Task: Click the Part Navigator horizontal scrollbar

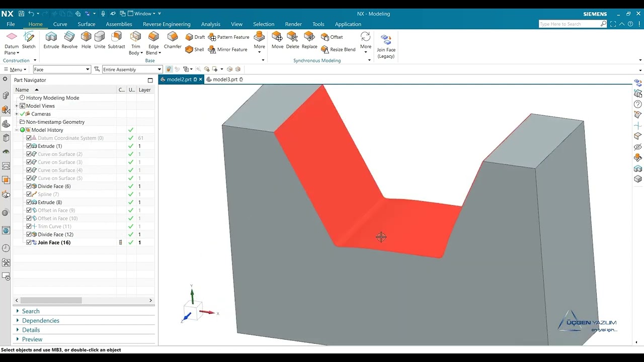Action: pos(51,300)
